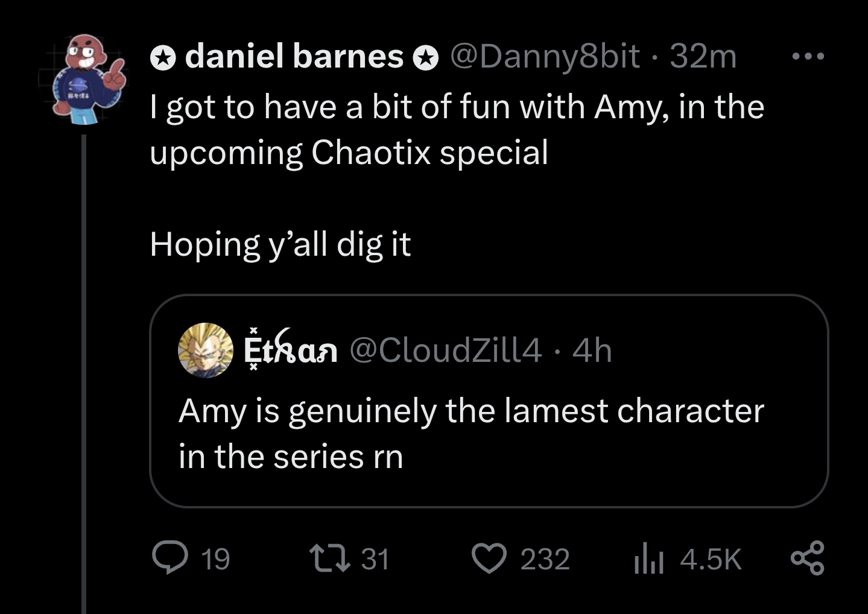This screenshot has height=614, width=868.
Task: Repost this tweet using the retweet icon
Action: coord(328,558)
